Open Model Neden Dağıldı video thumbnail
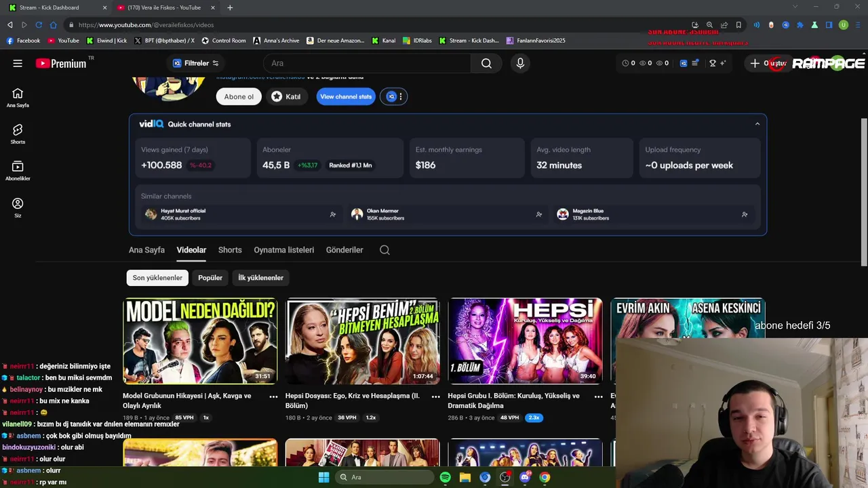The height and width of the screenshot is (488, 868). click(x=200, y=341)
